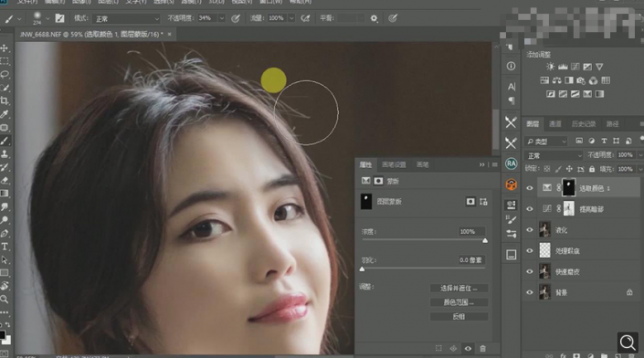Select the Lasso tool

click(x=5, y=74)
